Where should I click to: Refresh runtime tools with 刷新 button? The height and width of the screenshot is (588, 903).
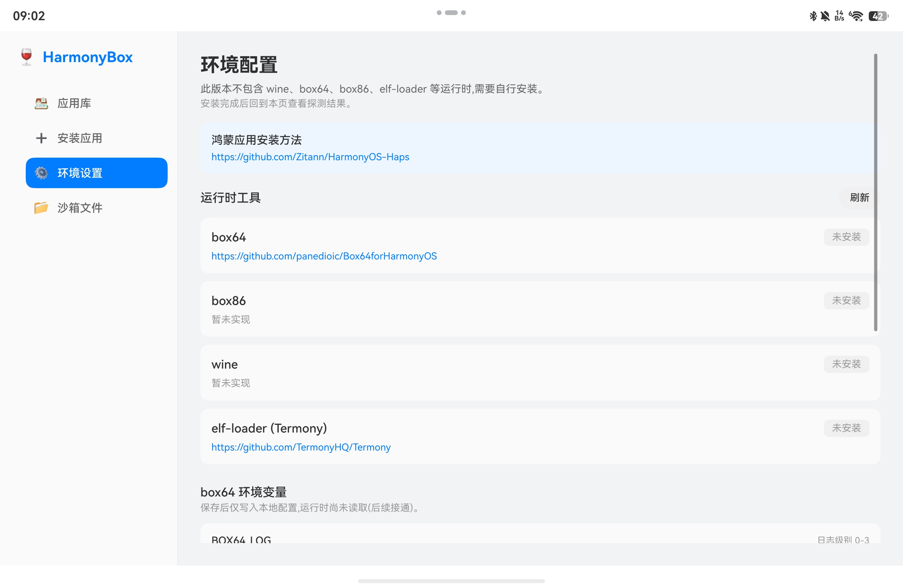(x=859, y=198)
